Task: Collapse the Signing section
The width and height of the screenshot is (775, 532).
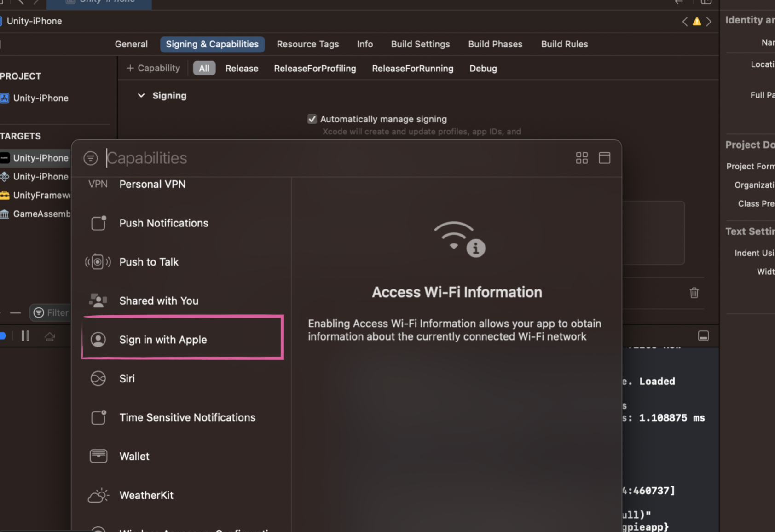Action: click(141, 96)
